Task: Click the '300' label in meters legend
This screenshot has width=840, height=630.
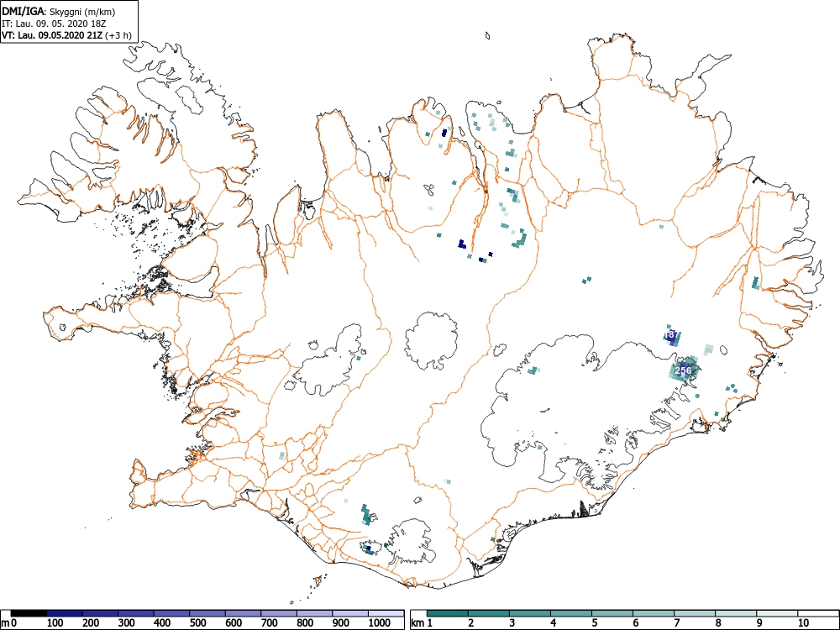Action: [127, 623]
